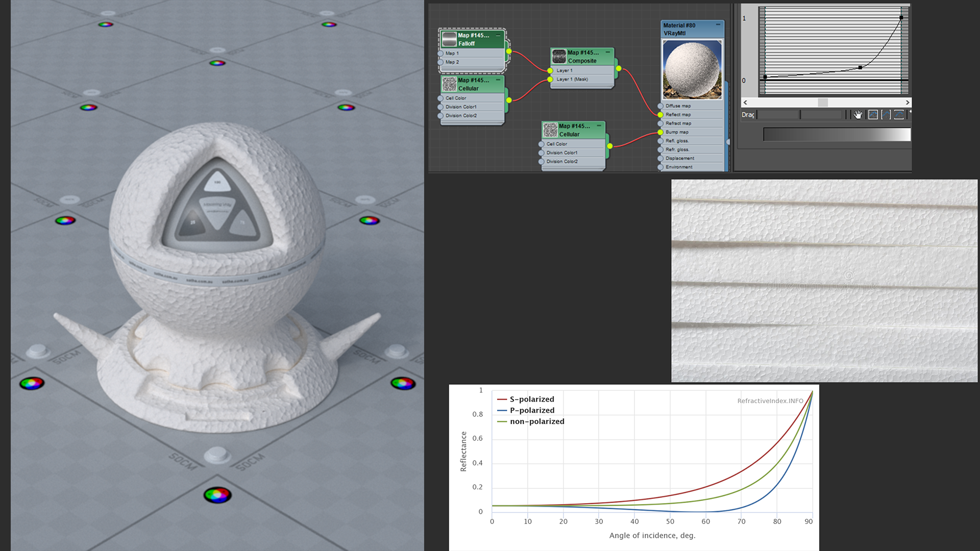Click the non-polarized legend entry

click(x=530, y=421)
